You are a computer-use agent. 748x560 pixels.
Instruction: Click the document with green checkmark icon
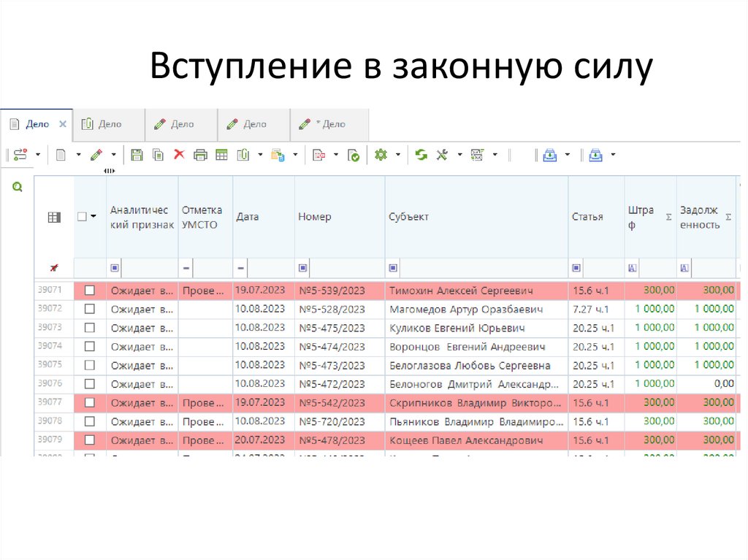pyautogui.click(x=354, y=155)
